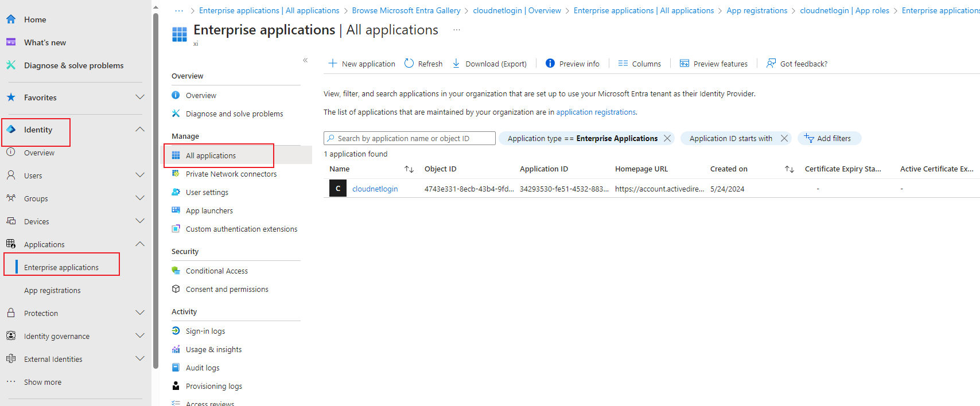Open page title ellipsis more options
Viewport: 980px width, 406px height.
click(456, 30)
